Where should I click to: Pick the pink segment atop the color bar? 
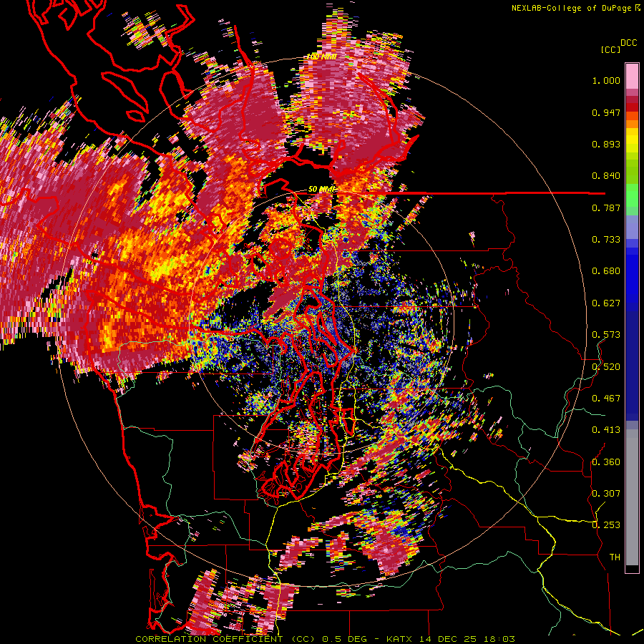pos(632,76)
